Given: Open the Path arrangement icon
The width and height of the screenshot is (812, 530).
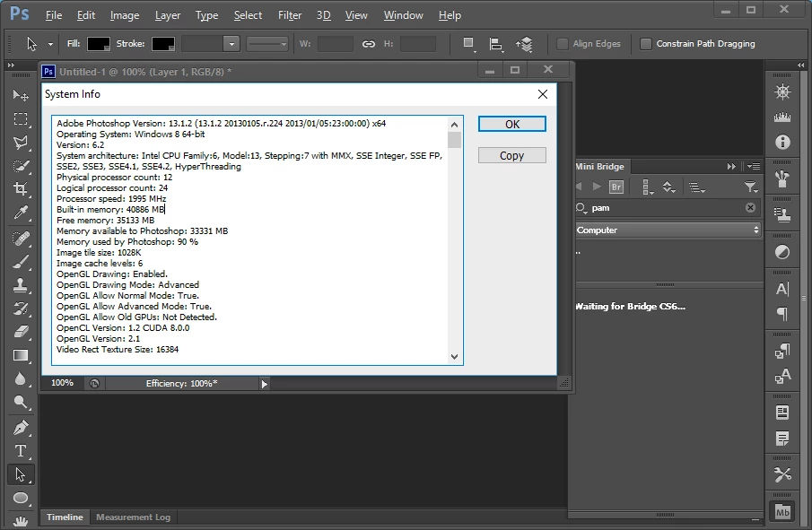Looking at the screenshot, I should pyautogui.click(x=524, y=44).
